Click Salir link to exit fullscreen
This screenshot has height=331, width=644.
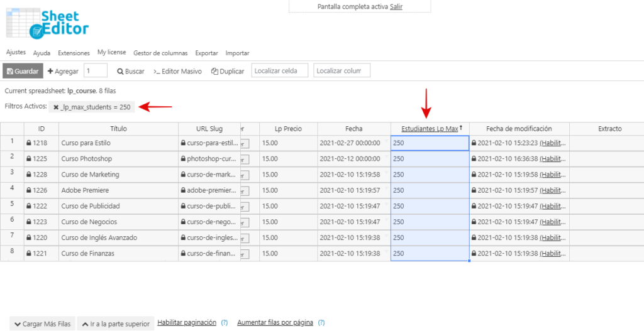[x=396, y=6]
